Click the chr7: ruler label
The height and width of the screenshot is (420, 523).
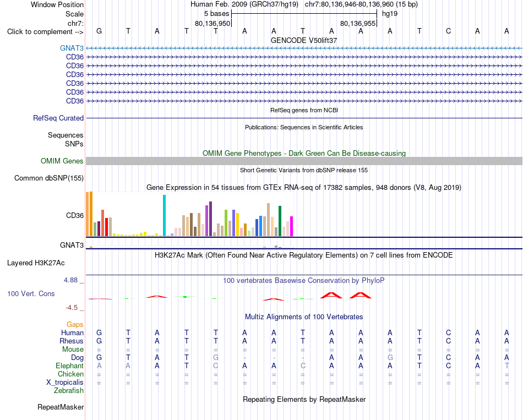coord(75,23)
